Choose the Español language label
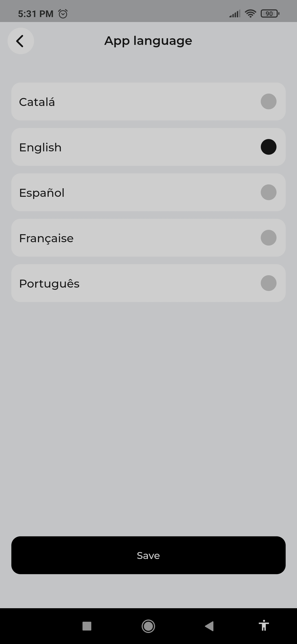The width and height of the screenshot is (297, 644). point(42,193)
